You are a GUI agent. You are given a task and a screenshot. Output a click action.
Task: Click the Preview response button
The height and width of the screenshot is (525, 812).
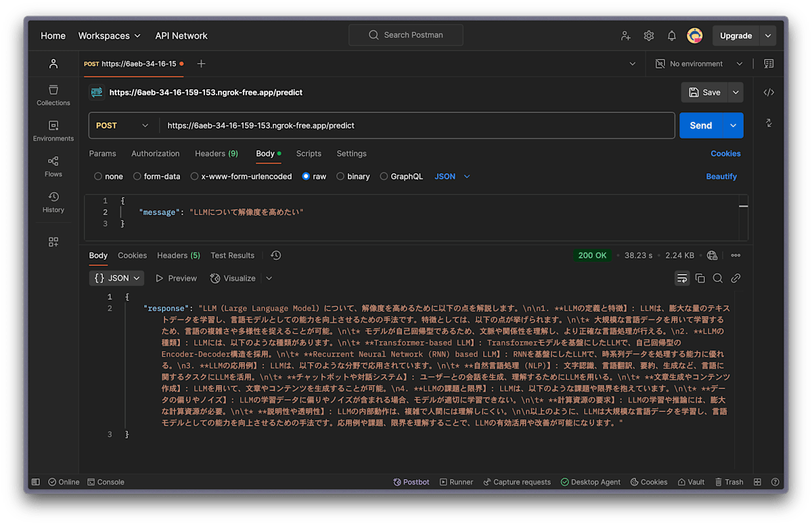176,278
